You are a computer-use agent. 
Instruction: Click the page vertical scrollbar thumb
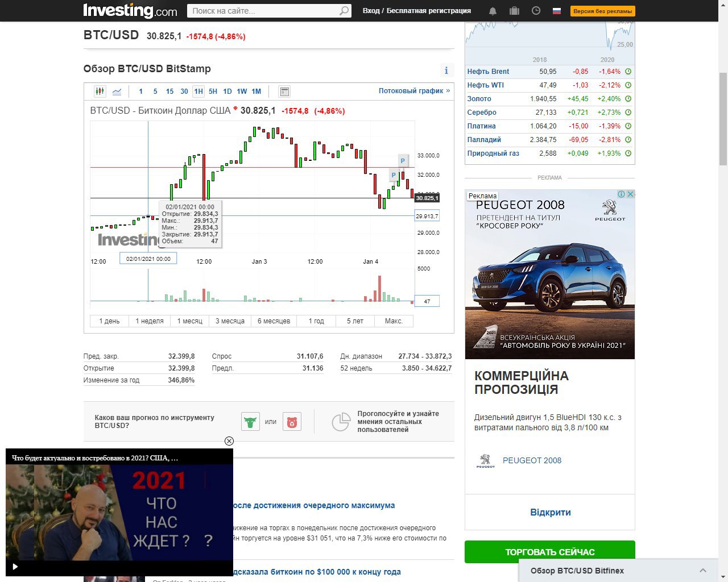point(723,119)
